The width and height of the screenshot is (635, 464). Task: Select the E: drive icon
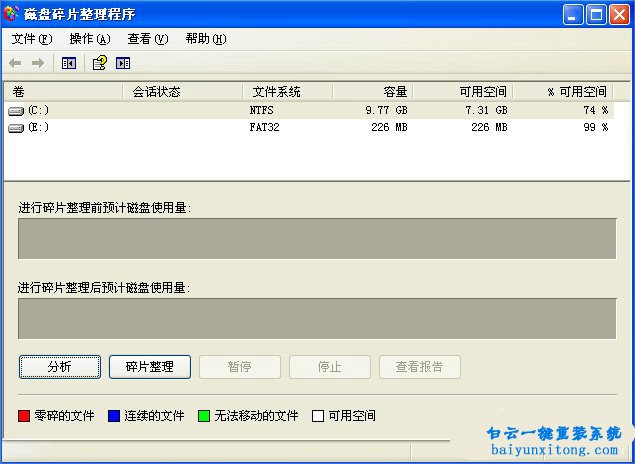16,128
